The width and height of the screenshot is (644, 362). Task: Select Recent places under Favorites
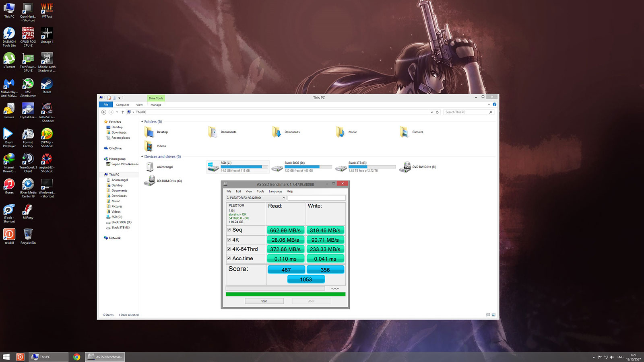pos(118,138)
